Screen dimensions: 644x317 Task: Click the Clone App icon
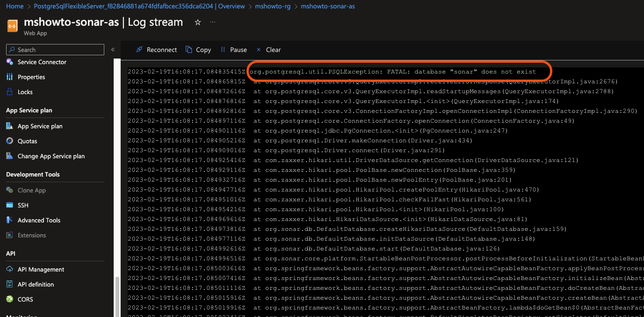coord(9,190)
